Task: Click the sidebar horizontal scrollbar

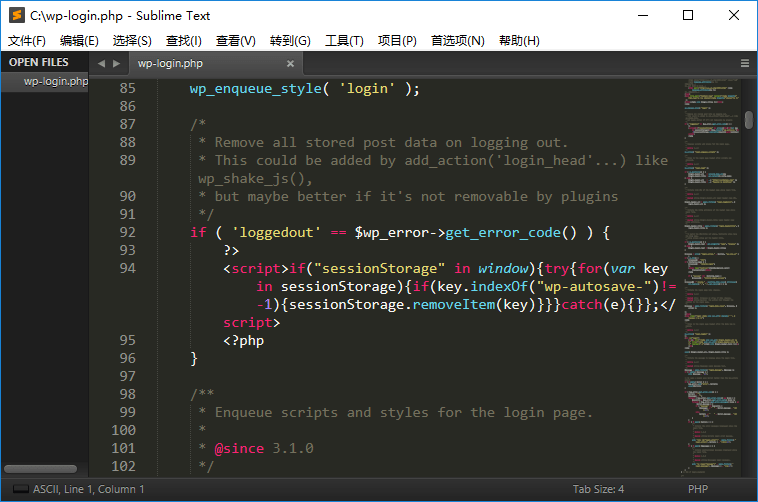Action: [40, 469]
